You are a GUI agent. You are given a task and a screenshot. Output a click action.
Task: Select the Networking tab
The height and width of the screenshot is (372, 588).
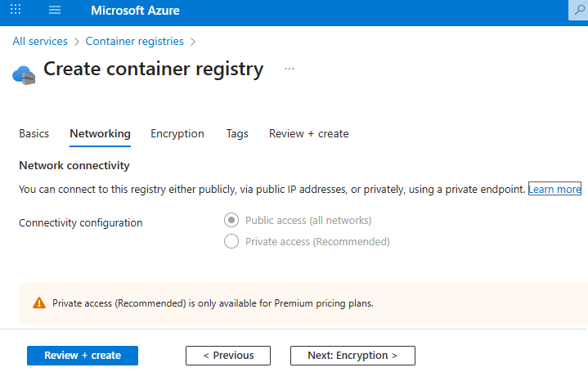[100, 133]
